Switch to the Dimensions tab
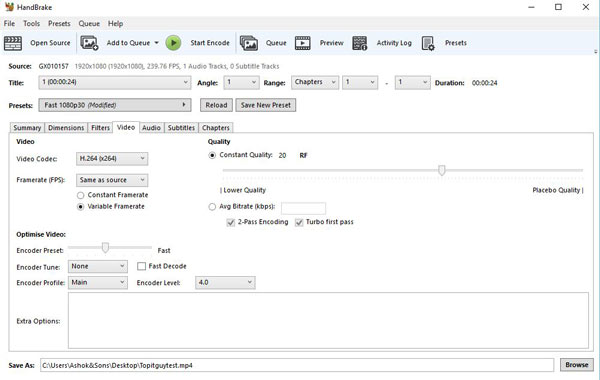Screen dimensions: 600x380 [x=66, y=128]
